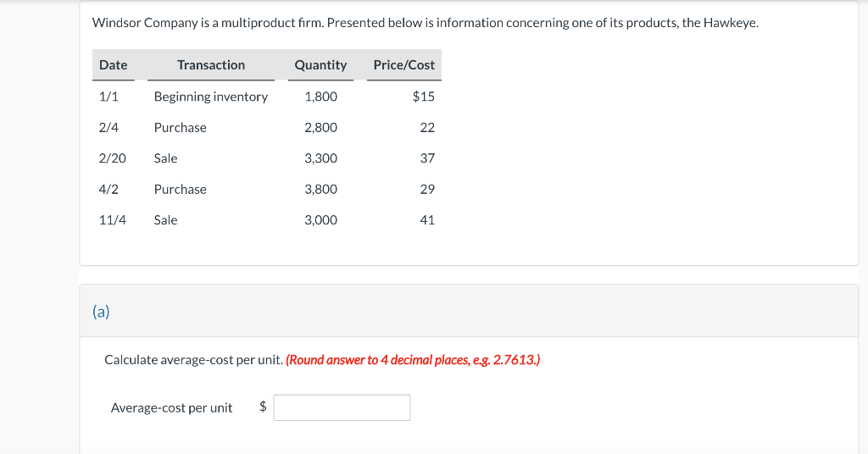
Task: Click the 3,800 quantity cell
Action: tap(320, 189)
